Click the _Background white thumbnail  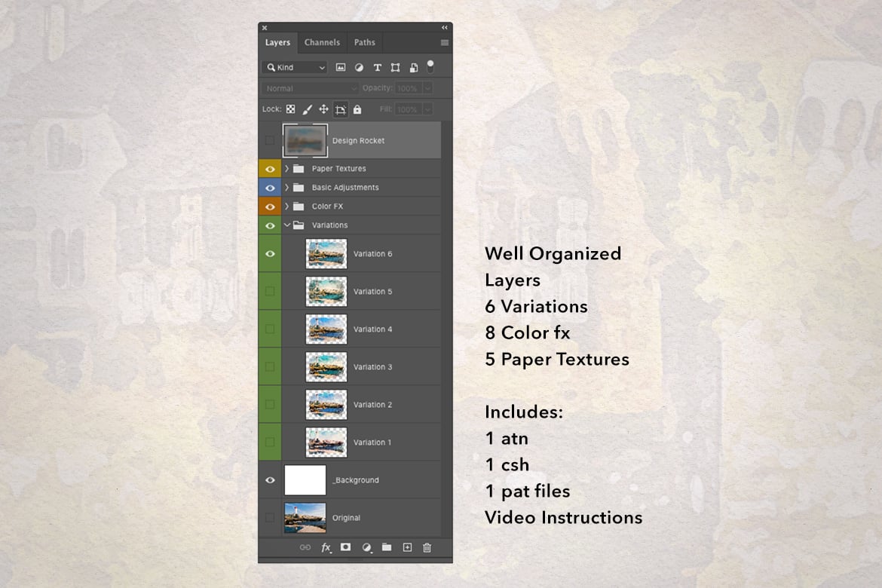305,480
